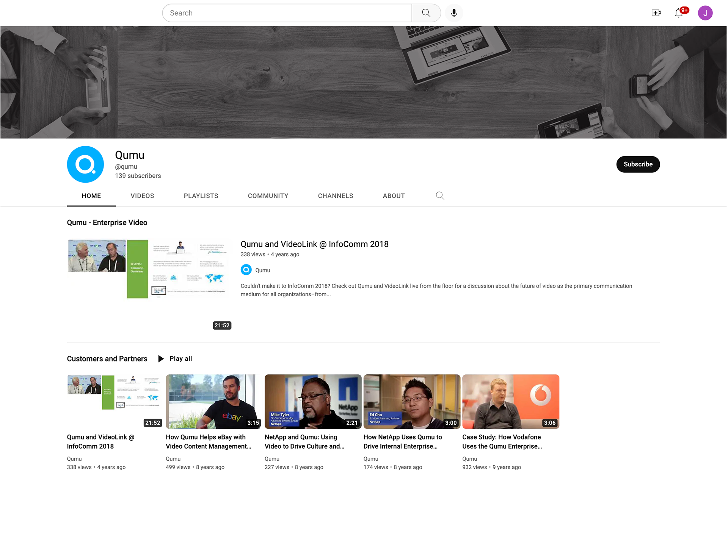Click 499 views • 8 years ago
The image size is (728, 560).
coord(195,467)
